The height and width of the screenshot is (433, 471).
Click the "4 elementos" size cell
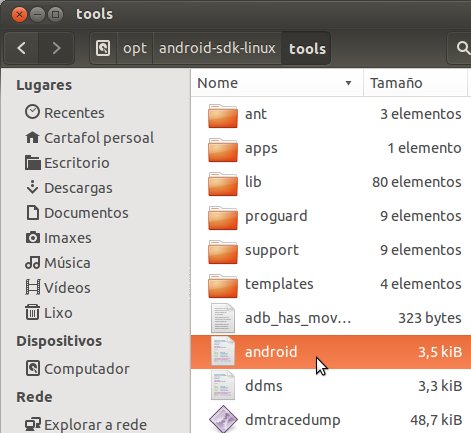[421, 284]
